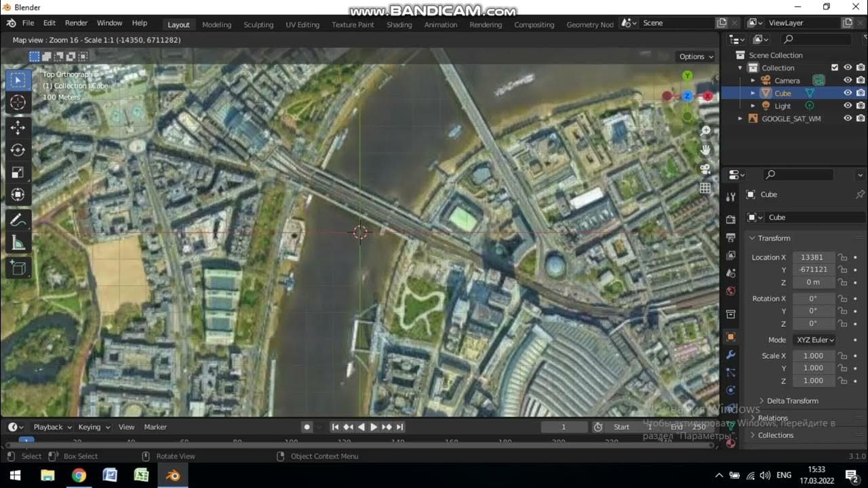Pin the Cube properties context
Image resolution: width=868 pixels, height=488 pixels.
860,195
